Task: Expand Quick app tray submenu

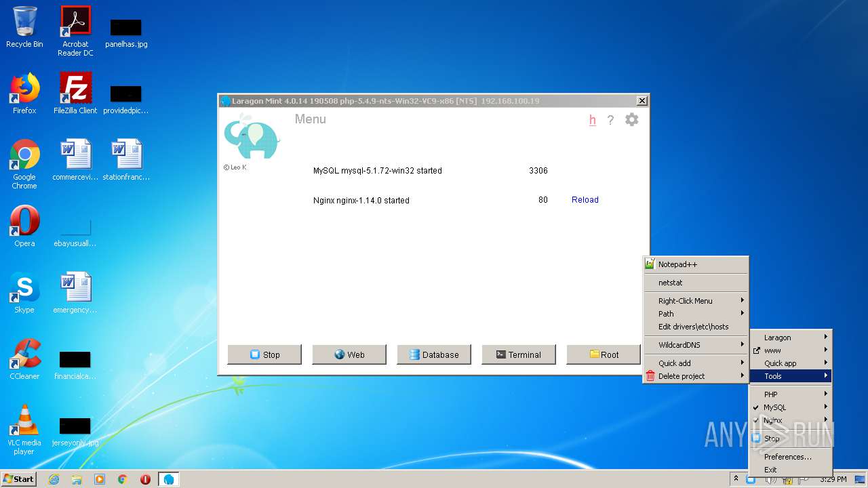Action: [791, 363]
